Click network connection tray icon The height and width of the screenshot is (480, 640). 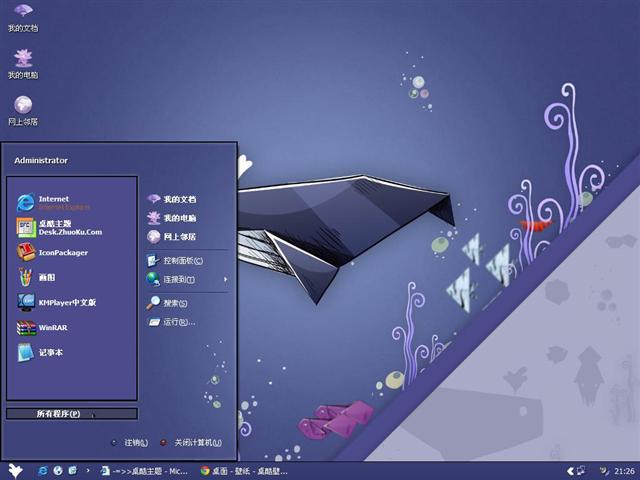(x=581, y=471)
